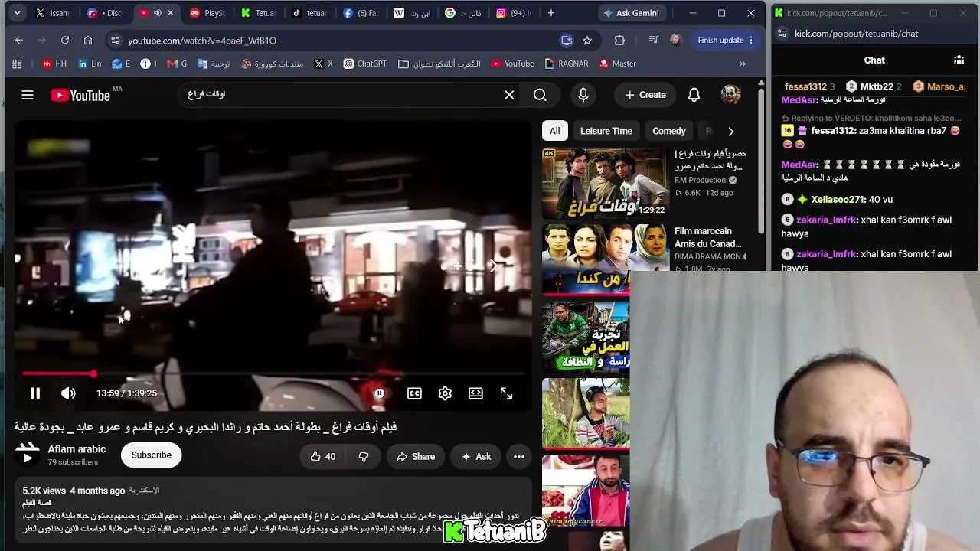Viewport: 980px width, 551px height.
Task: Open the YouTube account avatar menu
Action: coord(730,95)
